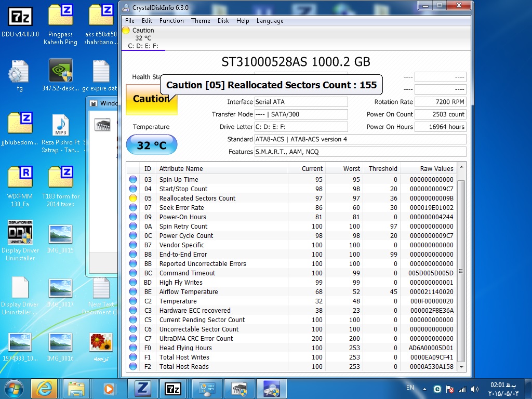The width and height of the screenshot is (532, 399).
Task: Open the Theme menu
Action: 201,21
